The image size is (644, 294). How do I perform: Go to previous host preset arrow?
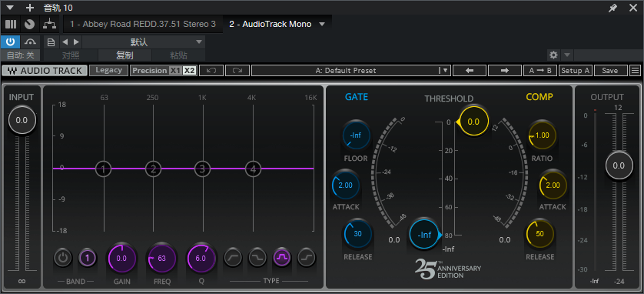(x=65, y=42)
